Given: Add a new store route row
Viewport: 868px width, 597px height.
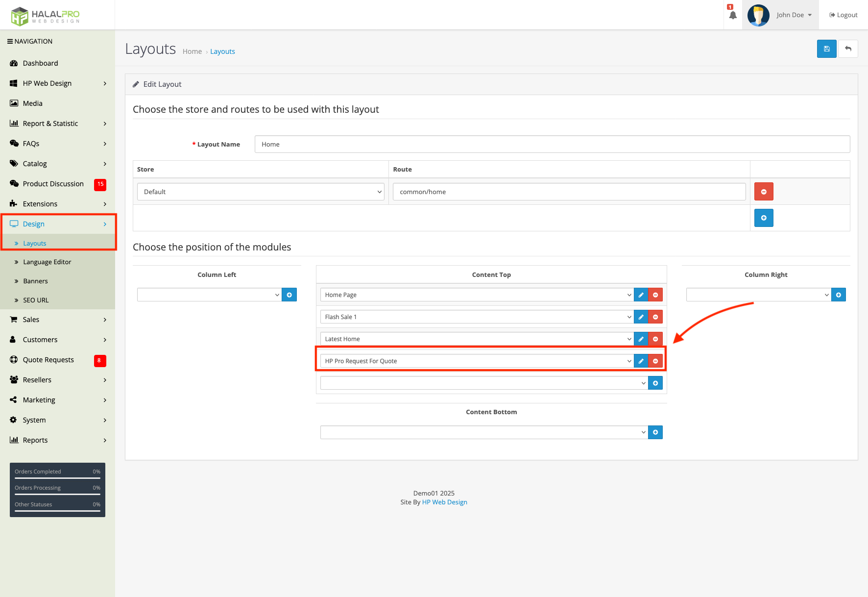Looking at the screenshot, I should tap(763, 218).
